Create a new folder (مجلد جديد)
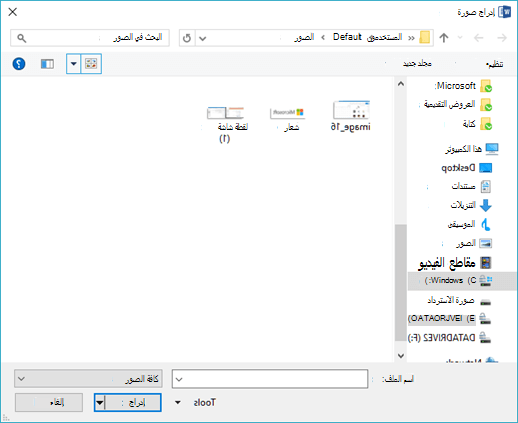The width and height of the screenshot is (518, 423). click(x=417, y=63)
